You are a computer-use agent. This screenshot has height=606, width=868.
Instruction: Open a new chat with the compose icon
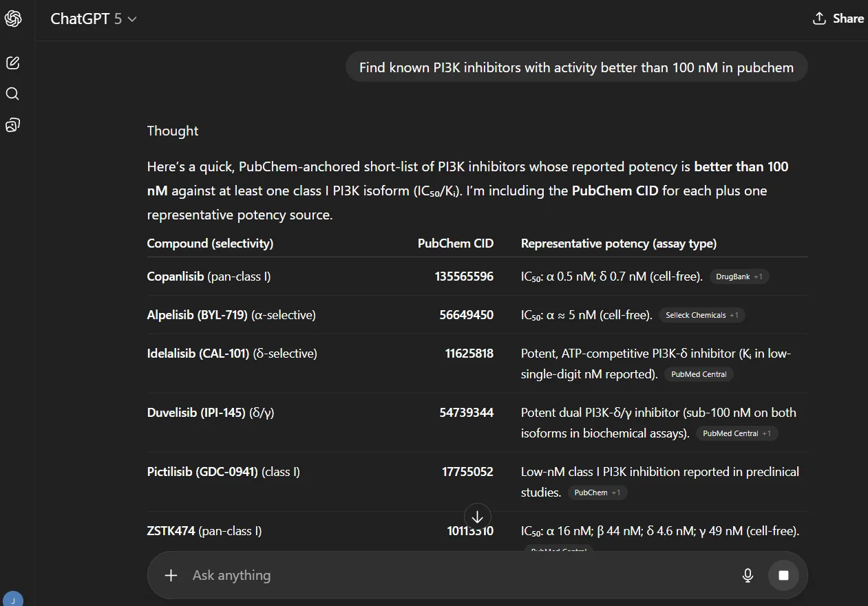point(12,63)
